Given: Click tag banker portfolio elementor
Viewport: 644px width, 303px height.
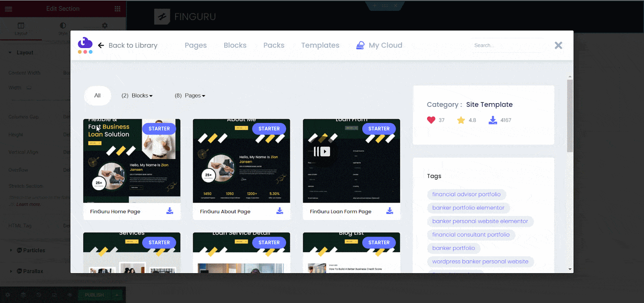Looking at the screenshot, I should [468, 208].
